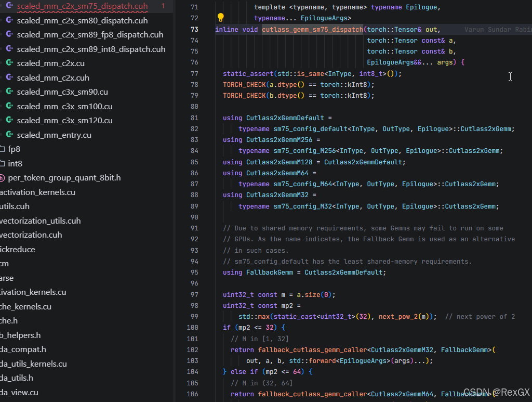Click the int8 folder icon
This screenshot has height=402, width=532.
(x=3, y=163)
